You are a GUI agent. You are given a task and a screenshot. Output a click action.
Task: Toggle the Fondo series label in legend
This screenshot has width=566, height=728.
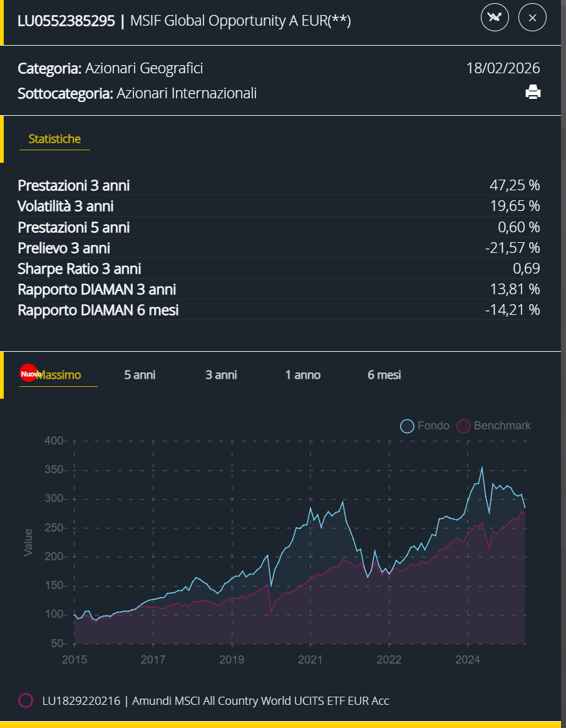434,426
